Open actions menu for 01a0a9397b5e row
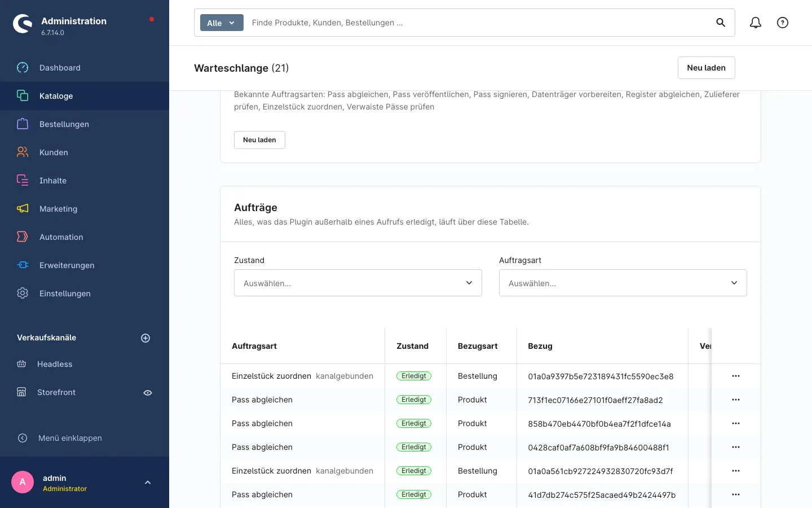812x508 pixels. [x=736, y=376]
